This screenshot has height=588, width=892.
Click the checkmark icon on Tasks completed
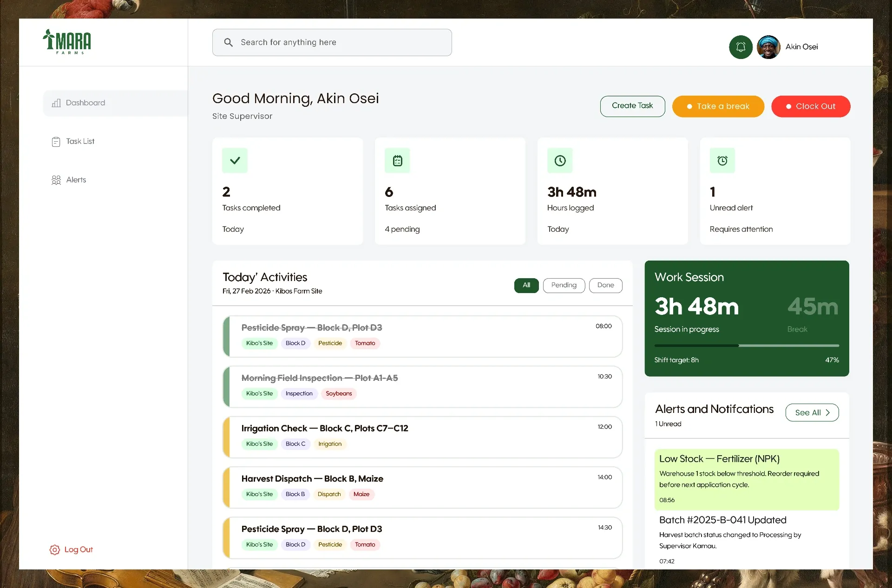[235, 160]
